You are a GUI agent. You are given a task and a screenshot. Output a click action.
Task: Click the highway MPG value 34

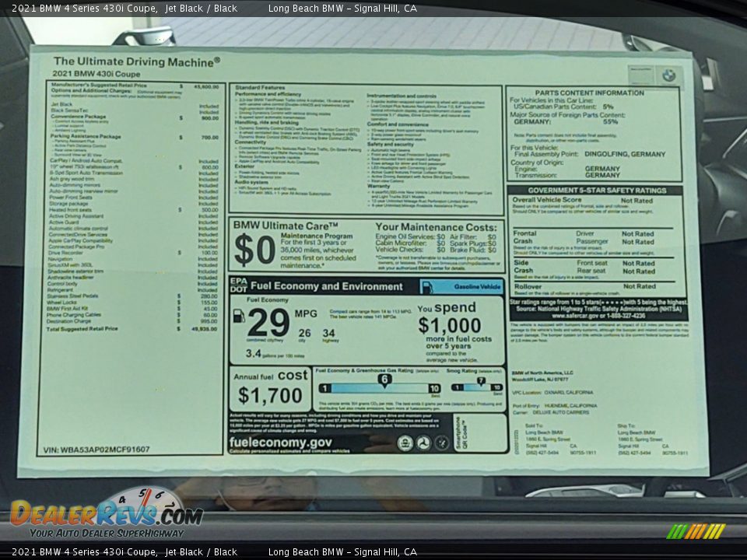coord(328,333)
